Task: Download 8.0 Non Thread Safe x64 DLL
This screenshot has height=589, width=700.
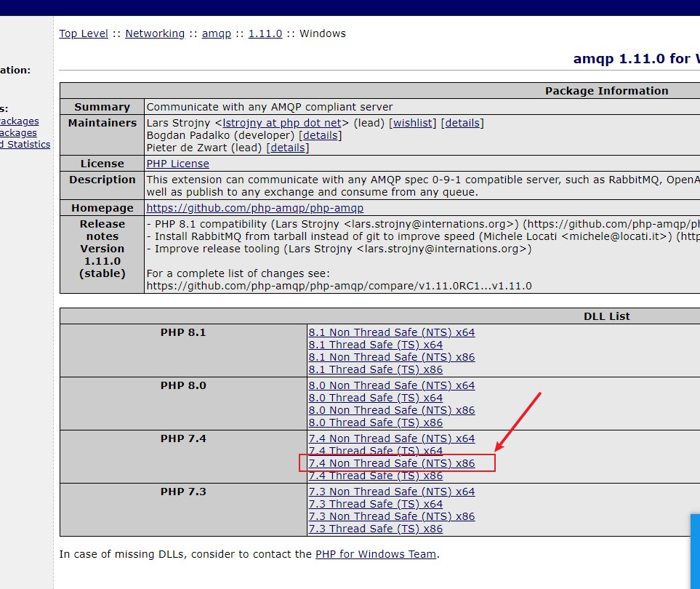Action: [393, 385]
